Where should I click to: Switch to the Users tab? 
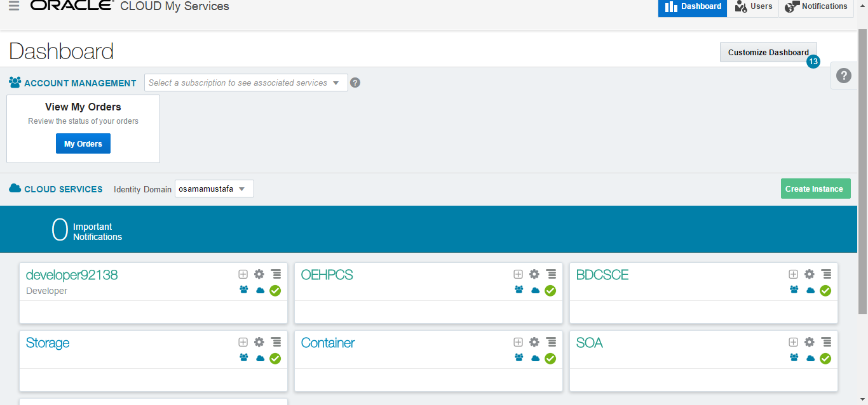point(753,7)
